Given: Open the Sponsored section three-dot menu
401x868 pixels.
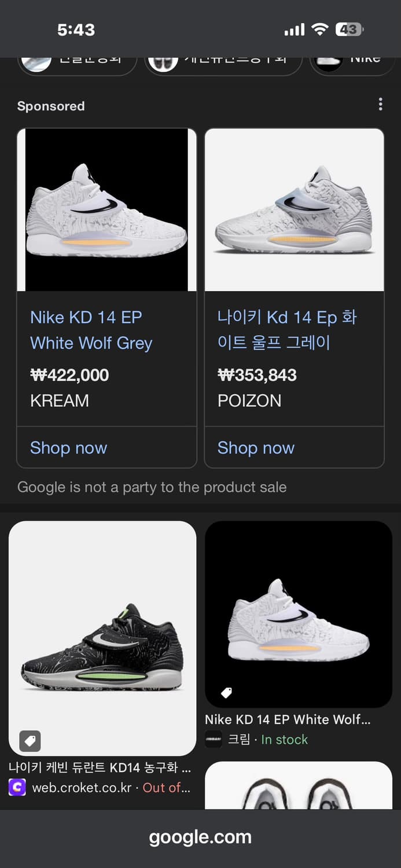Looking at the screenshot, I should pyautogui.click(x=380, y=104).
